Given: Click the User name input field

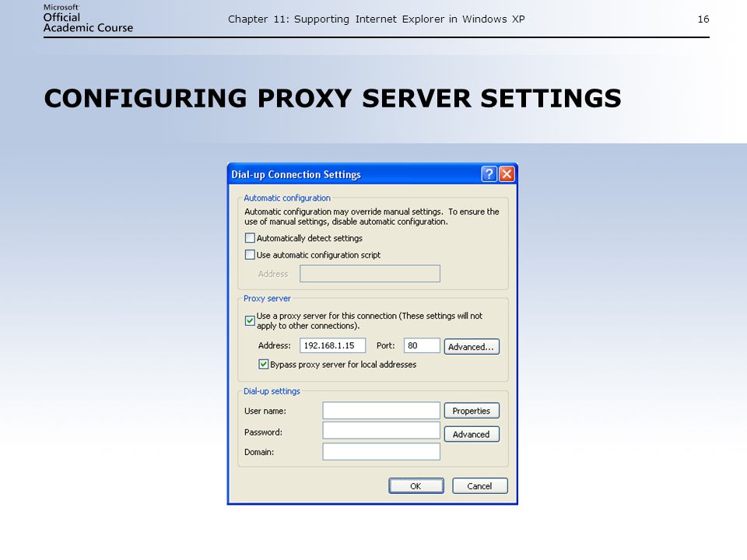Looking at the screenshot, I should coord(381,411).
